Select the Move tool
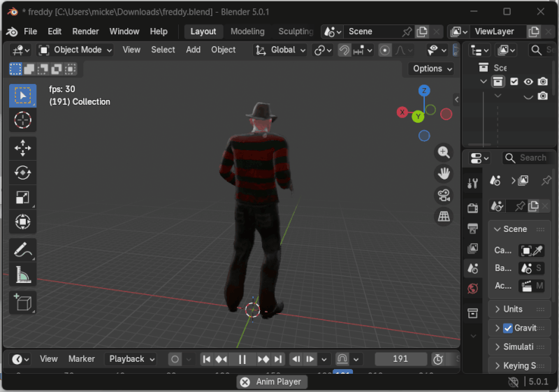 22,148
